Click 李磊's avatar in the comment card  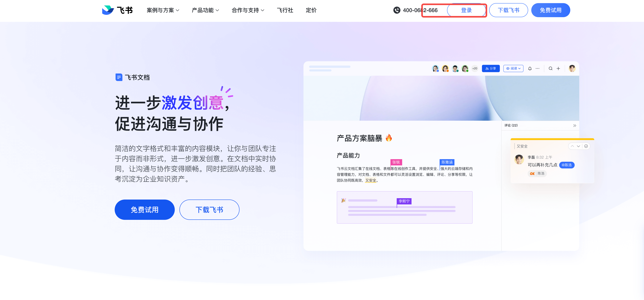coord(519,159)
